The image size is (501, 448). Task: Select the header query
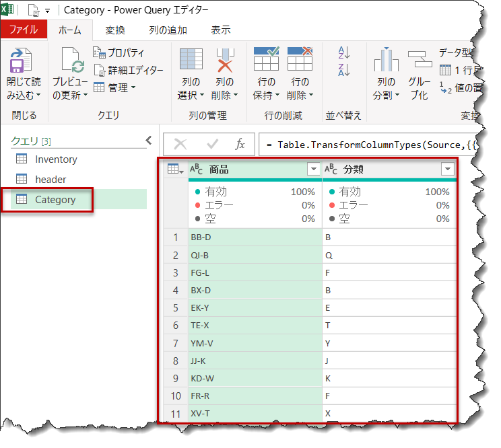79,179
